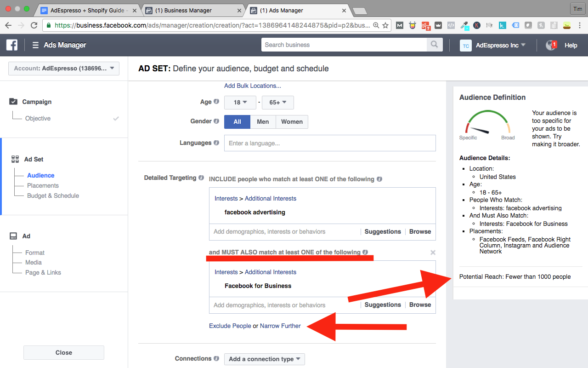The image size is (588, 368).
Task: Click the Todoist extension icon
Action: tap(426, 26)
